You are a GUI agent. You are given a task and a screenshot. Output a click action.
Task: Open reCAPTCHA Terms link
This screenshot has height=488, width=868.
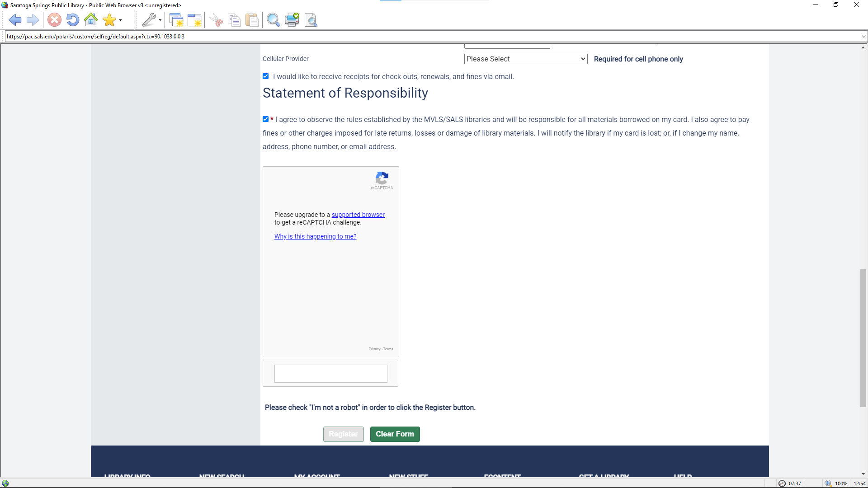coord(388,349)
